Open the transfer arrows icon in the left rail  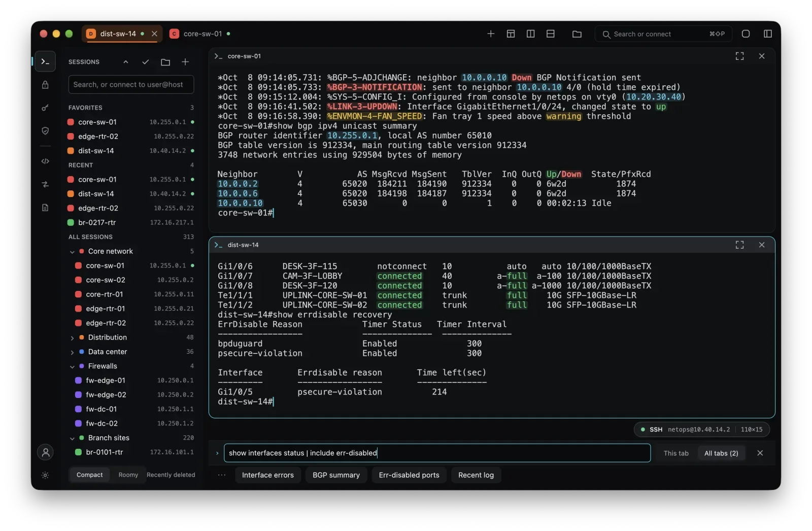click(x=45, y=184)
